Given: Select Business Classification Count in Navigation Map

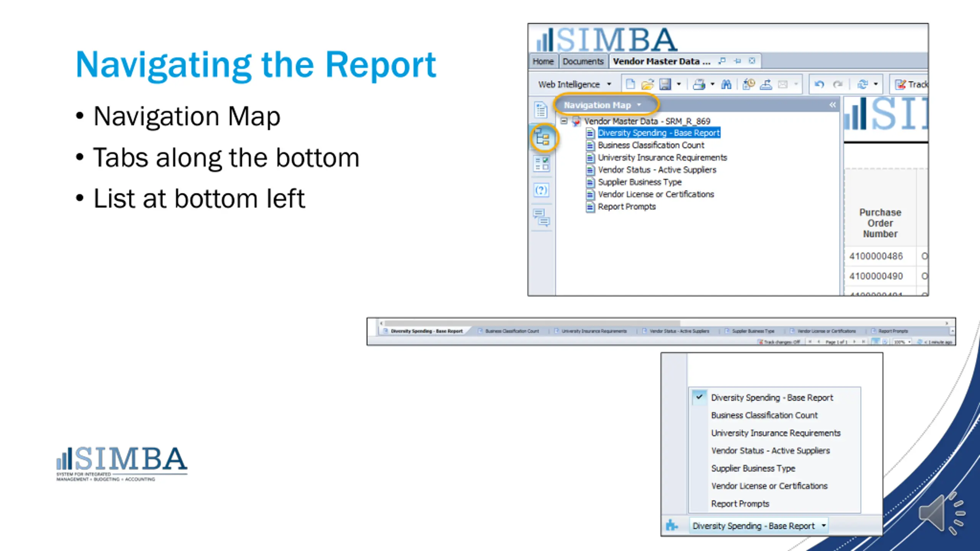Looking at the screenshot, I should (651, 145).
